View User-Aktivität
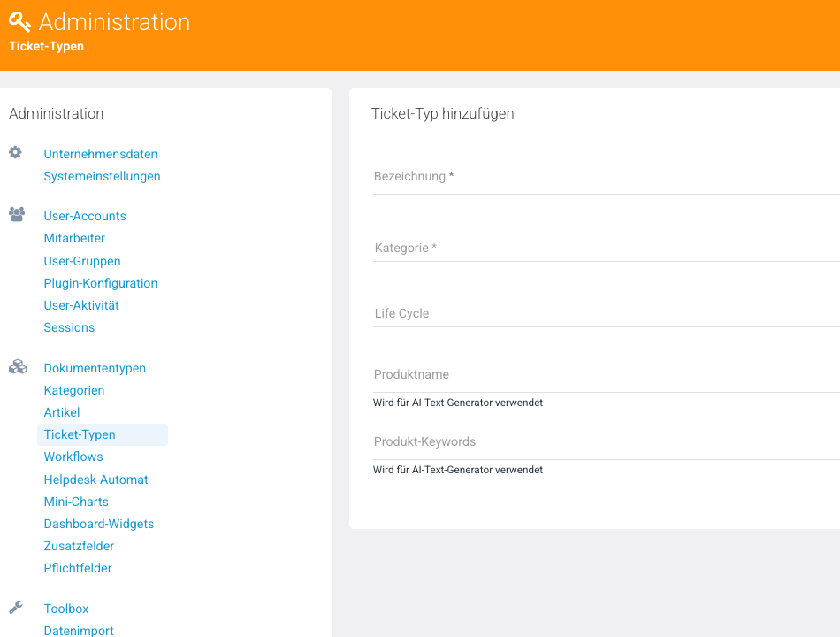840x637 pixels. pyautogui.click(x=81, y=305)
